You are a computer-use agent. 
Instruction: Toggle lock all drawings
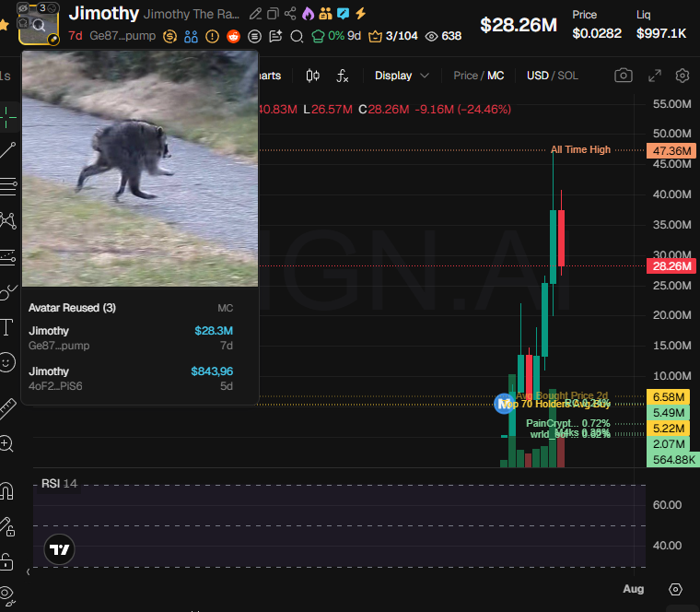click(6, 561)
